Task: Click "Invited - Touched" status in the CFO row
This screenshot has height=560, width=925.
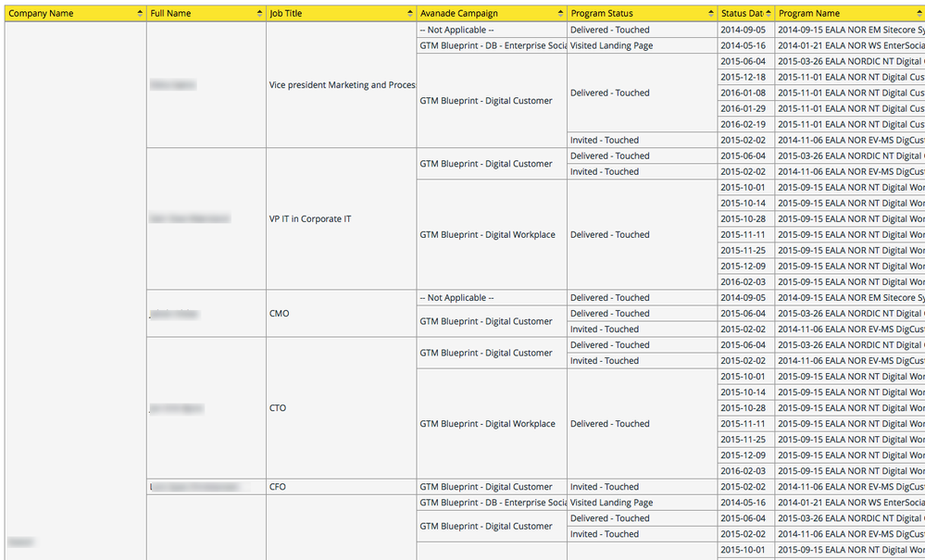Action: point(643,487)
